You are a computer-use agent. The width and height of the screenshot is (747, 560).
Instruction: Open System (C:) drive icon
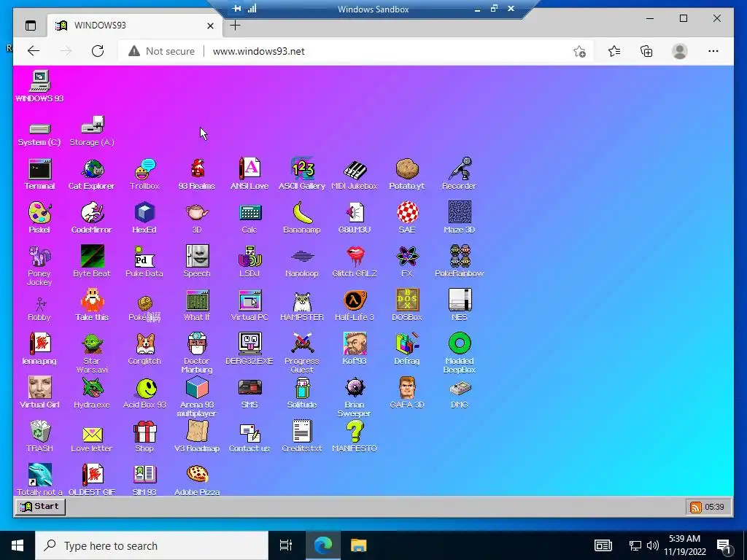click(x=39, y=134)
